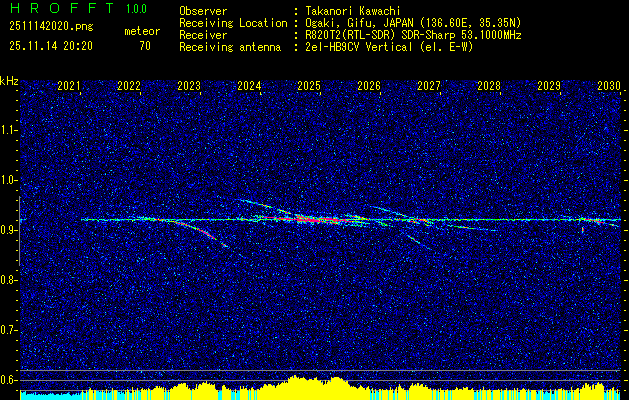Click the kHz axis unit label
The width and height of the screenshot is (629, 400).
click(x=9, y=81)
